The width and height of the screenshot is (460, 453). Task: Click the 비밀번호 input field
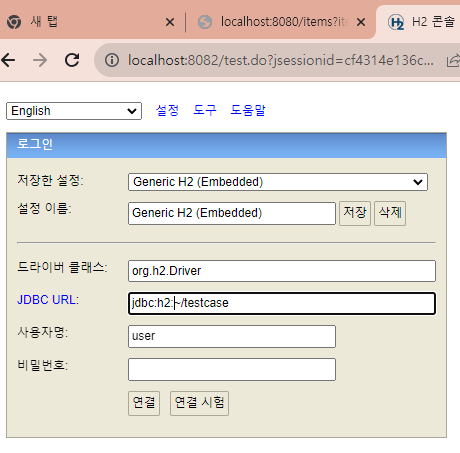click(232, 369)
